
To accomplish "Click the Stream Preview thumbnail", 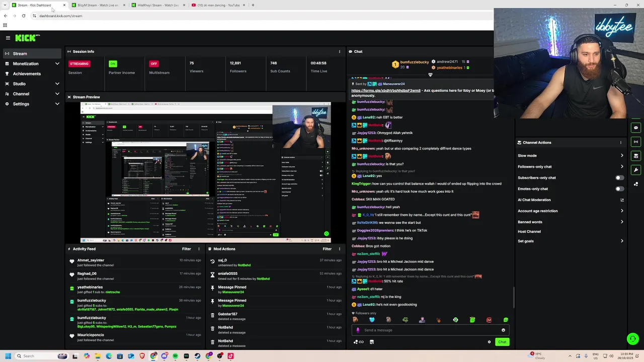I will click(x=206, y=172).
